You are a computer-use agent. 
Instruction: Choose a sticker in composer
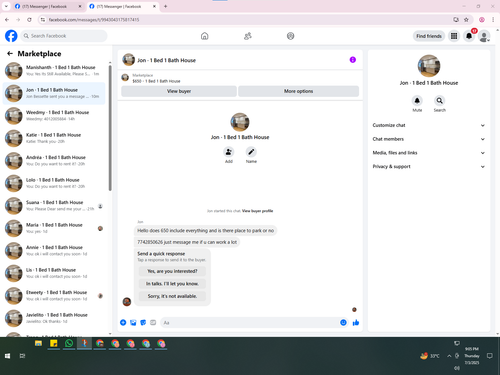click(143, 322)
